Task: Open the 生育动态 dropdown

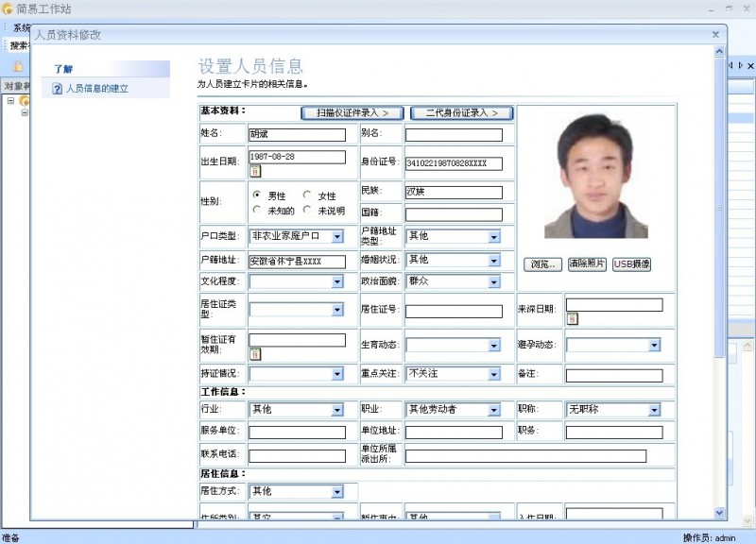Action: [x=494, y=345]
